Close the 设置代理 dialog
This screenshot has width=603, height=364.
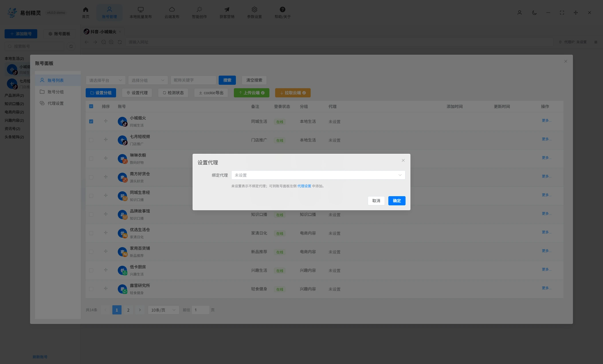(x=403, y=160)
